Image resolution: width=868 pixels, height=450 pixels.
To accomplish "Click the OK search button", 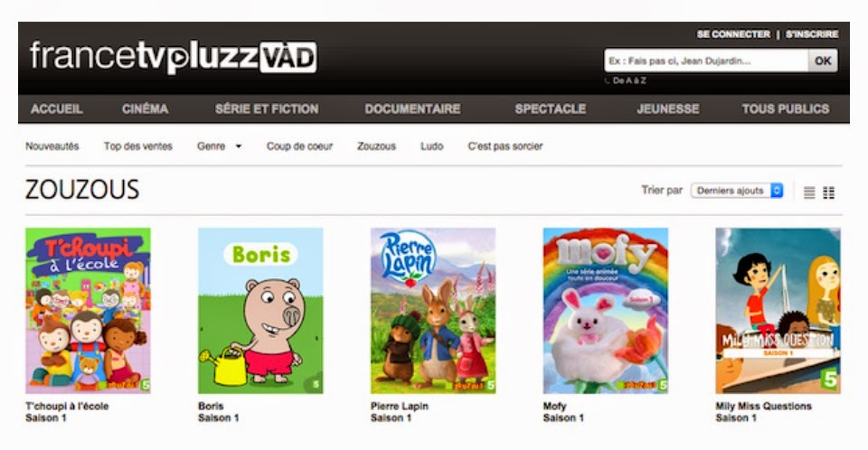I will point(823,61).
